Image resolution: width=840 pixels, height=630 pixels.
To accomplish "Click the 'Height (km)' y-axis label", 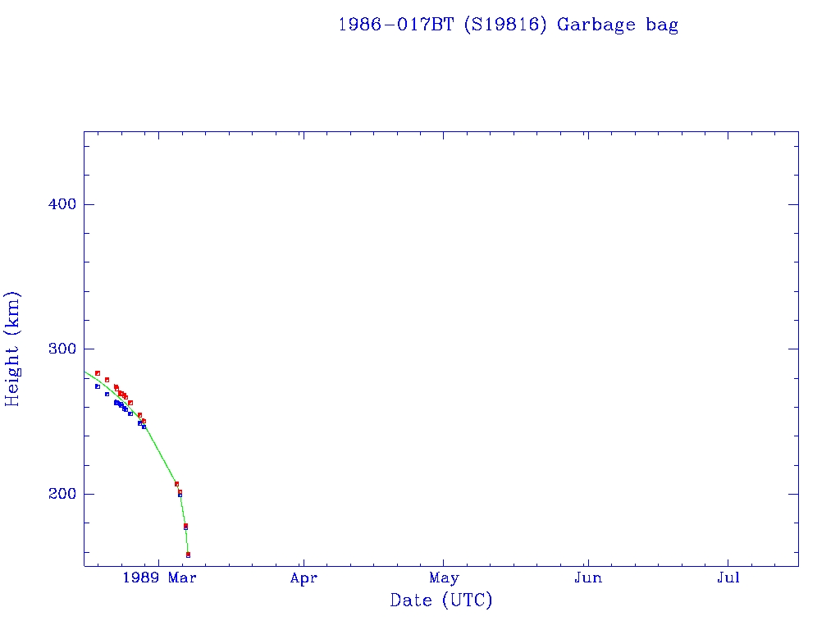I will pos(13,349).
